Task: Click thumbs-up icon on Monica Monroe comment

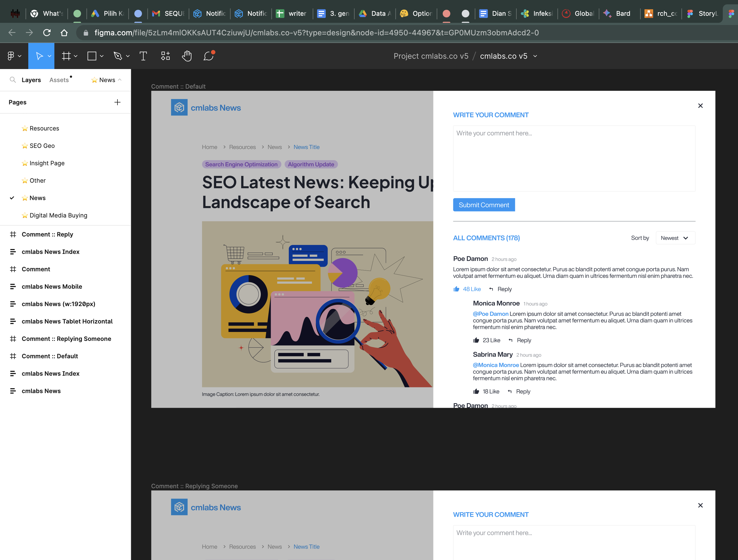Action: pyautogui.click(x=476, y=340)
